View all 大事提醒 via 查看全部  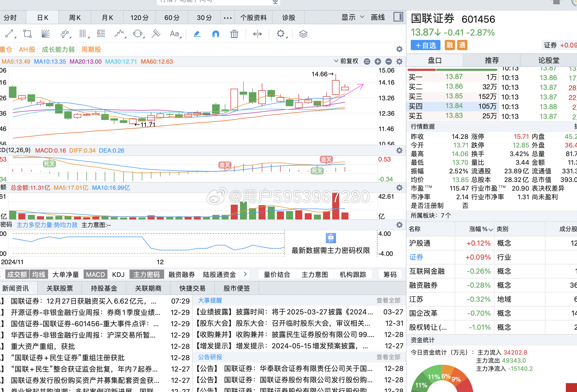388,300
